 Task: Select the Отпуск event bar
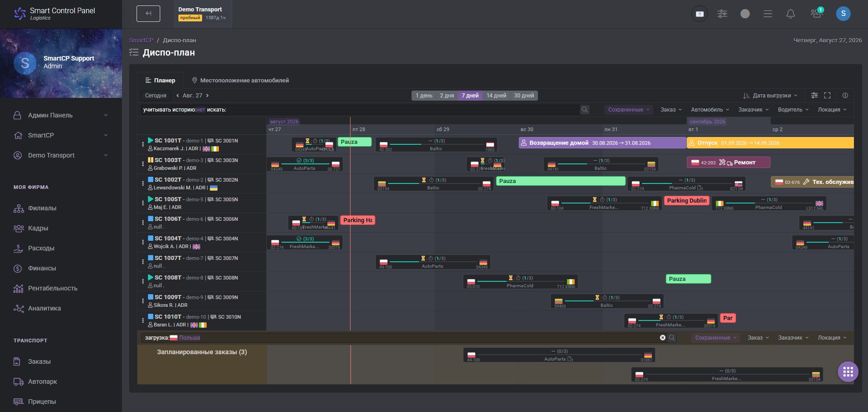click(x=770, y=143)
